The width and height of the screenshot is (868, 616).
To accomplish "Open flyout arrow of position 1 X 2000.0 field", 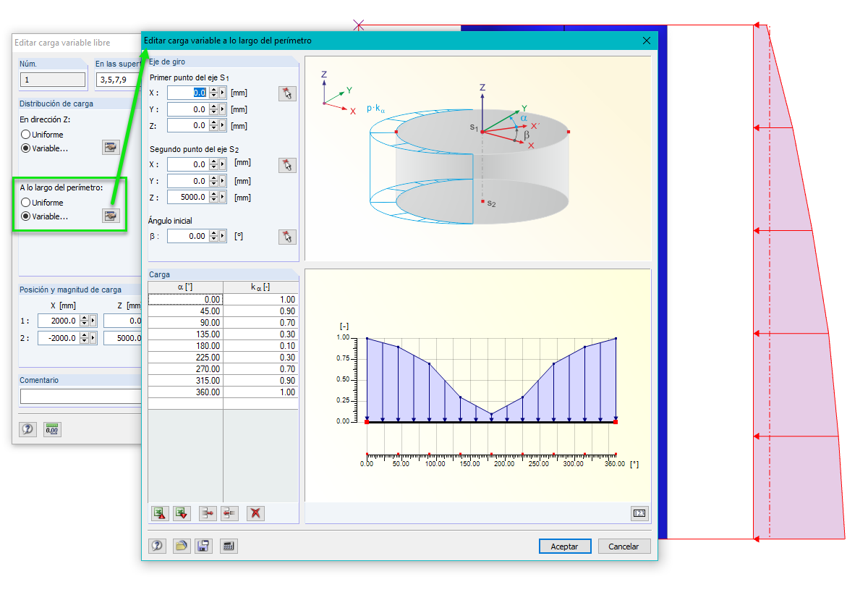I will click(x=93, y=321).
